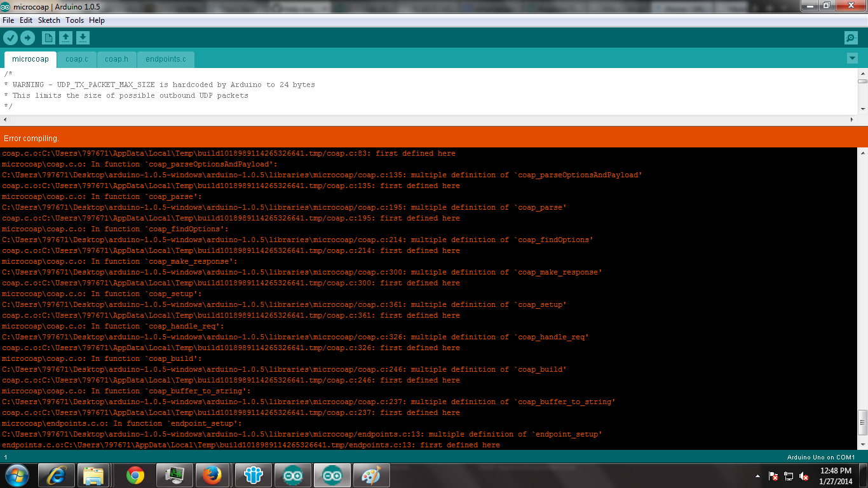
Task: Switch to the first Arduino taskbar window
Action: 292,475
